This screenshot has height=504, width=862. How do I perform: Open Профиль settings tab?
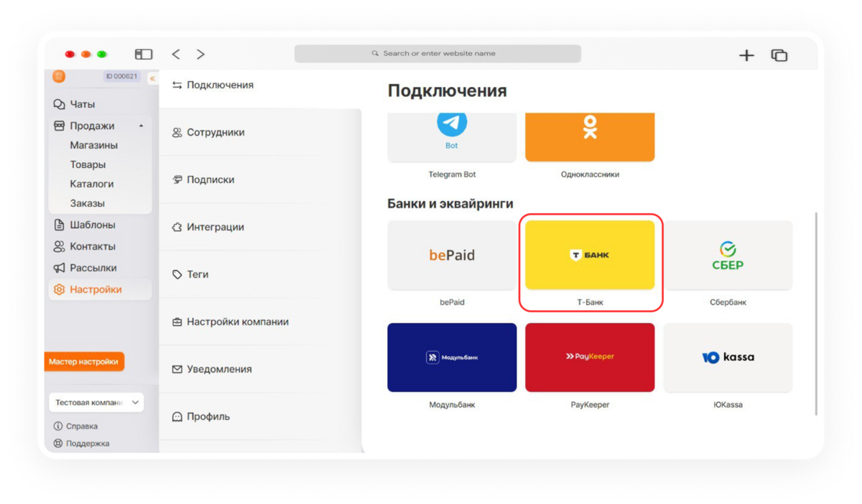click(260, 416)
